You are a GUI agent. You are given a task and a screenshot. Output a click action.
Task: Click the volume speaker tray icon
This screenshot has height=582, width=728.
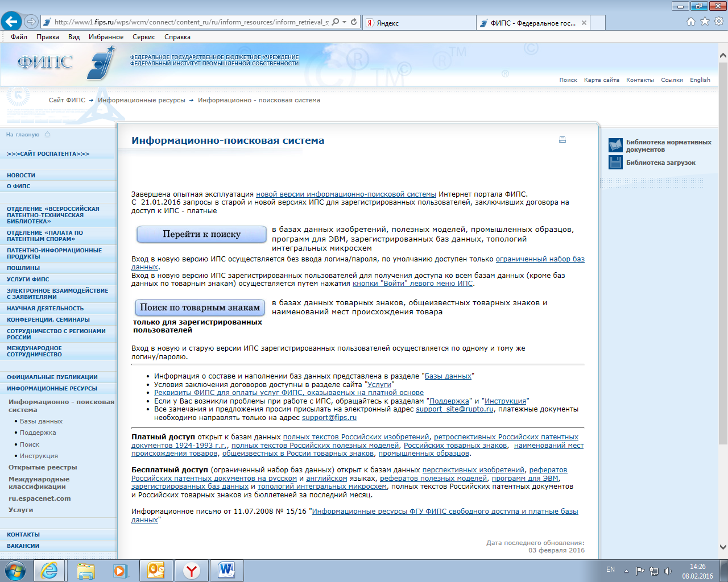668,571
